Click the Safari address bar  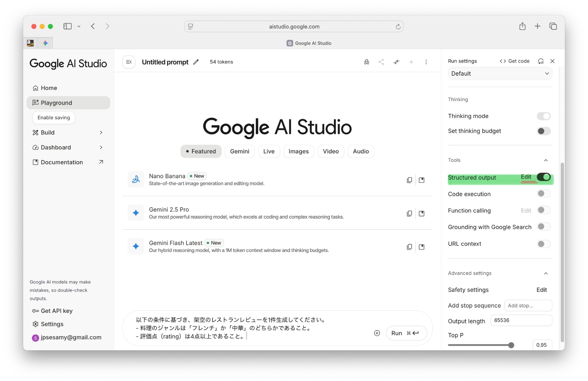pos(294,26)
